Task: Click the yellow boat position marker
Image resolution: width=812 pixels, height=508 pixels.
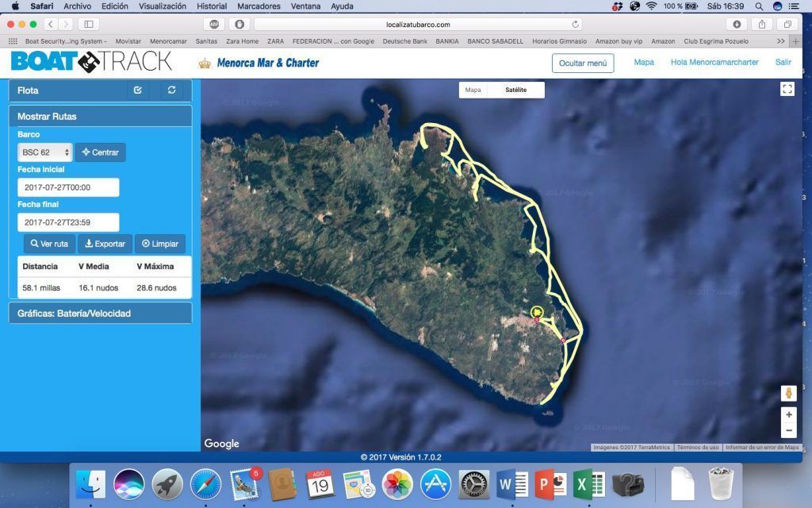Action: (x=537, y=312)
